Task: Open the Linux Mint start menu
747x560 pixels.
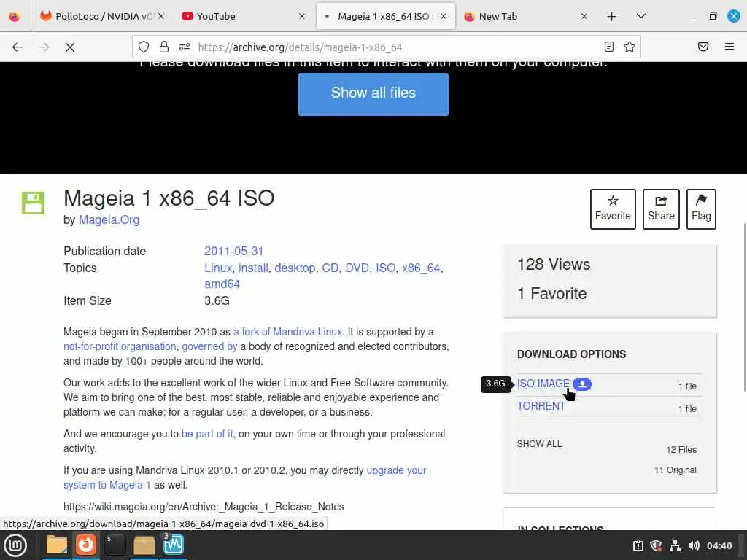Action: coord(15,545)
